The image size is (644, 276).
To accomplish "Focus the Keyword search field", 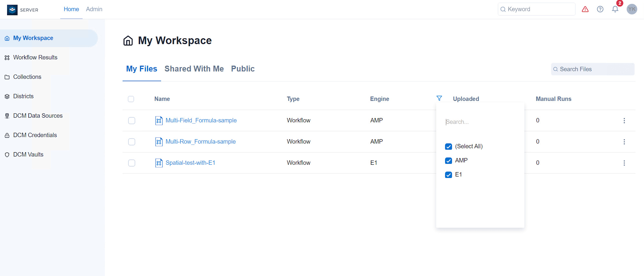I will tap(536, 9).
